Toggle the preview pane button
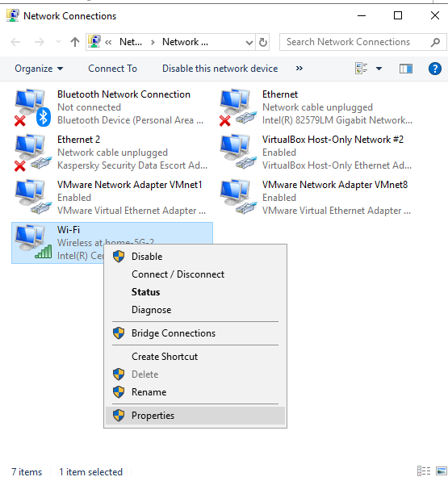The image size is (448, 481). pyautogui.click(x=406, y=69)
